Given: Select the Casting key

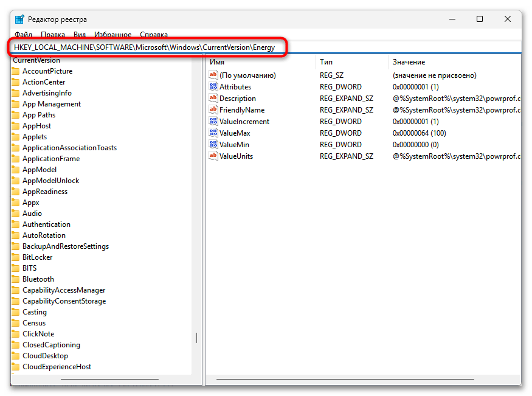Looking at the screenshot, I should [x=35, y=312].
